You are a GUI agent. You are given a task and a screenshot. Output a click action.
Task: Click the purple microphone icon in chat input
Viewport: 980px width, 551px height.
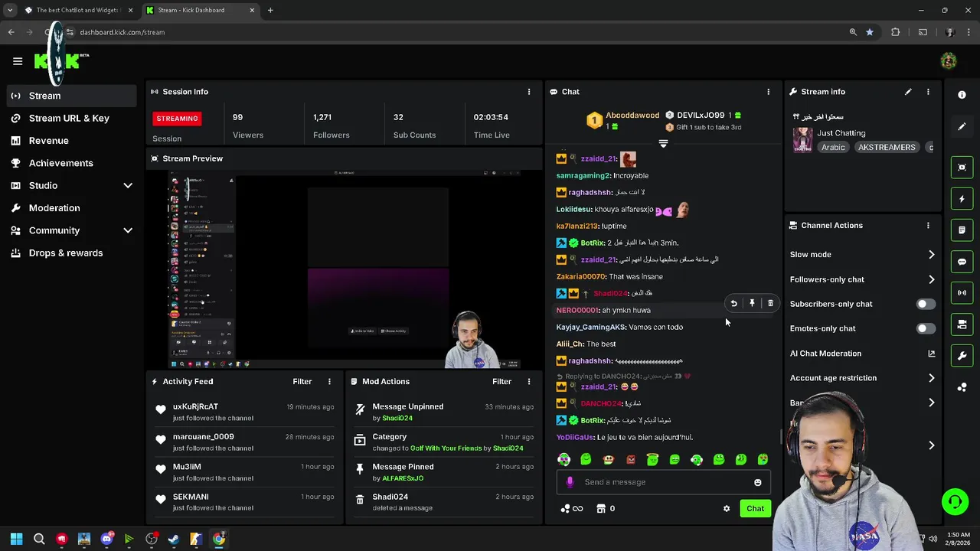click(x=570, y=482)
